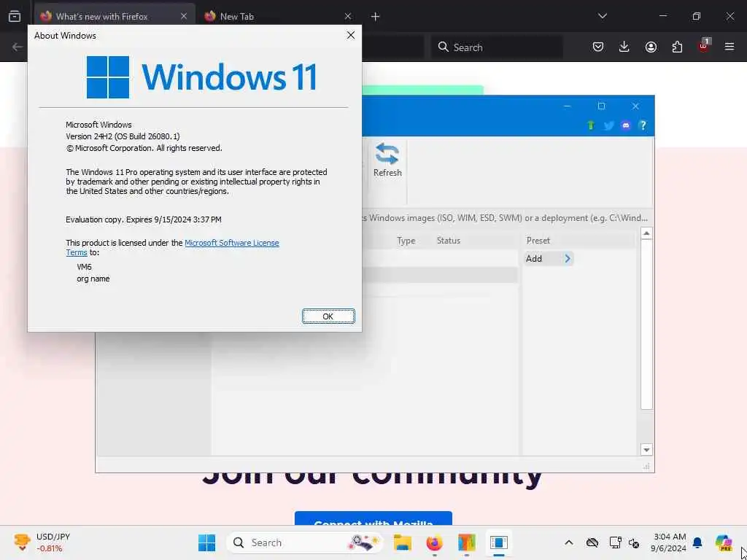Open the list all tabs dropdown arrow
The height and width of the screenshot is (560, 747).
(x=603, y=16)
